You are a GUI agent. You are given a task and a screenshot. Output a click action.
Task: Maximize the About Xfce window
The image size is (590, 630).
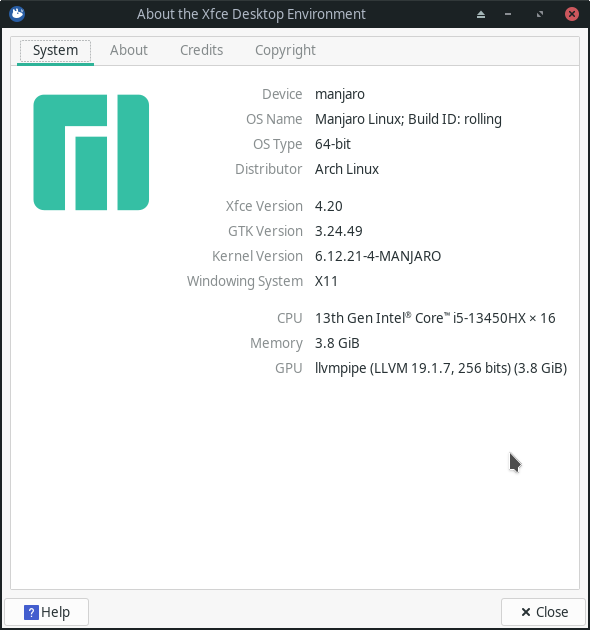(x=540, y=14)
